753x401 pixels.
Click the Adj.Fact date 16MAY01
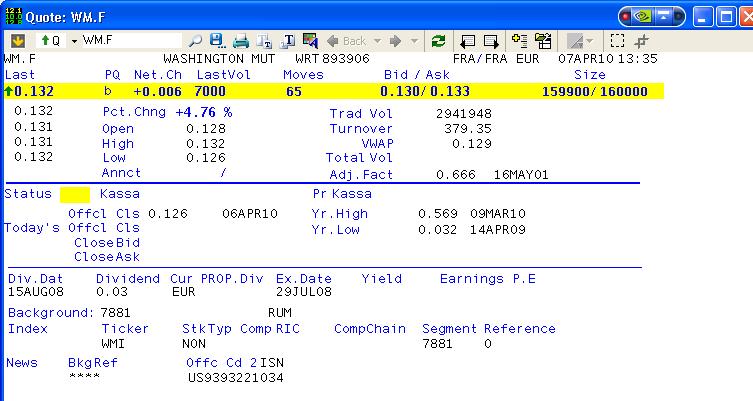[x=521, y=174]
